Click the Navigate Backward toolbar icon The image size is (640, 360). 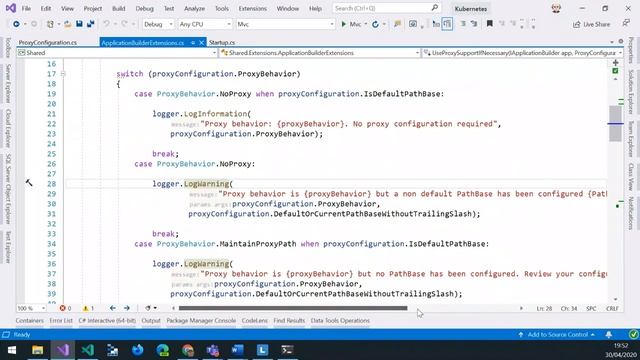pyautogui.click(x=16, y=24)
